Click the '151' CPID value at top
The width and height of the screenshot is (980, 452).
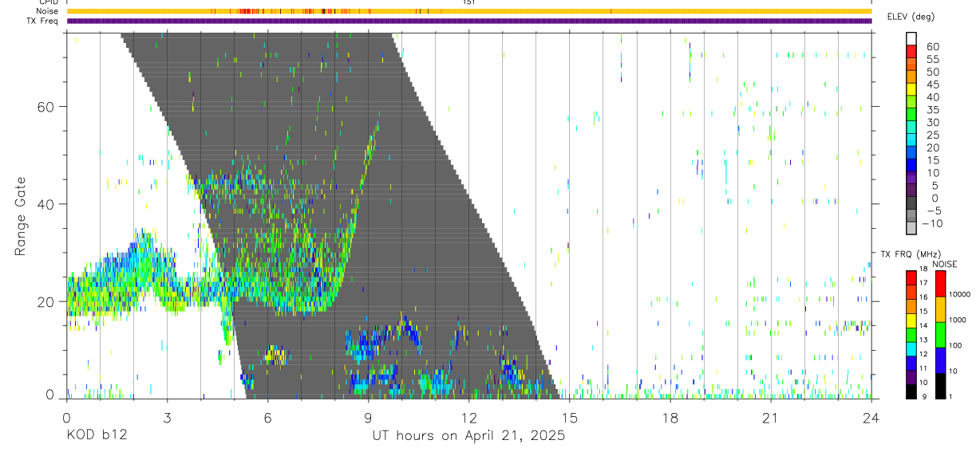[x=469, y=2]
